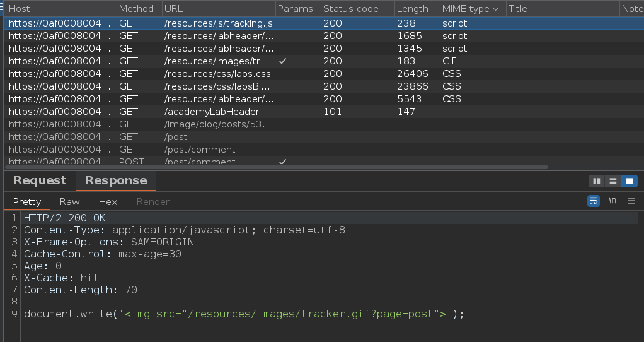Select the tabbed (combined) layout icon
This screenshot has height=342, width=644.
click(x=629, y=181)
